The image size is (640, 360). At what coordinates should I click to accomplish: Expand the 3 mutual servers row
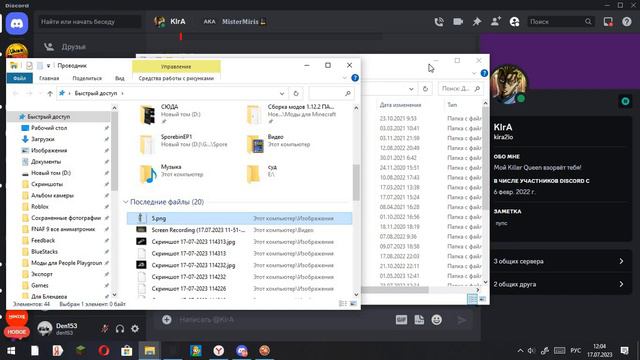(559, 261)
